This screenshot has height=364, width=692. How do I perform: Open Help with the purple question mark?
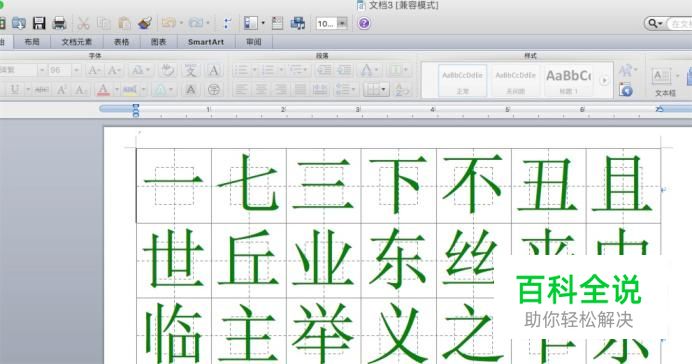point(364,23)
